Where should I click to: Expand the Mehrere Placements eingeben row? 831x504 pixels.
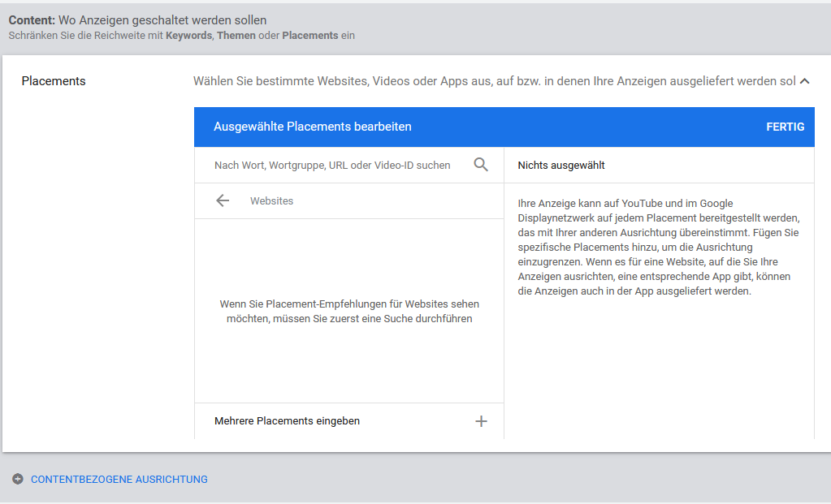coord(288,421)
